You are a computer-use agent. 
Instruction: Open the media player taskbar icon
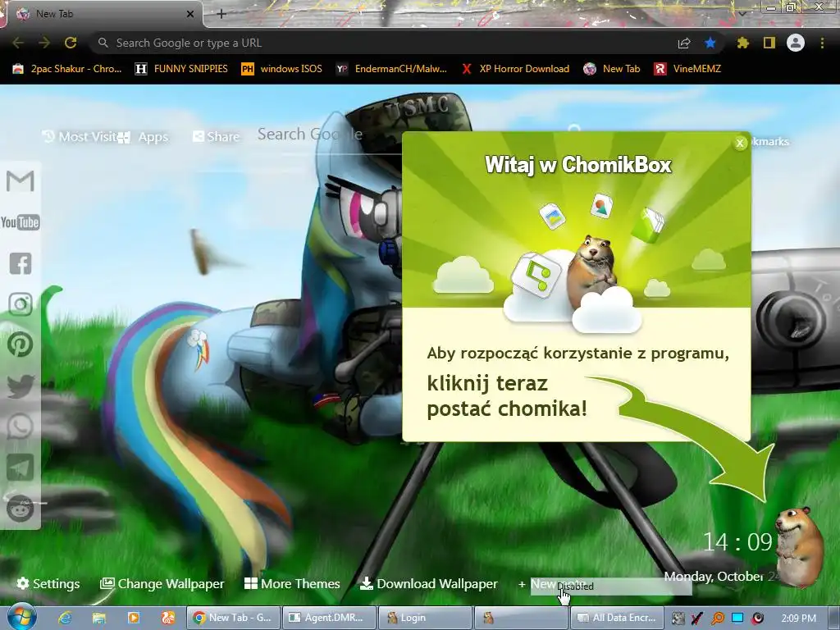click(x=134, y=618)
